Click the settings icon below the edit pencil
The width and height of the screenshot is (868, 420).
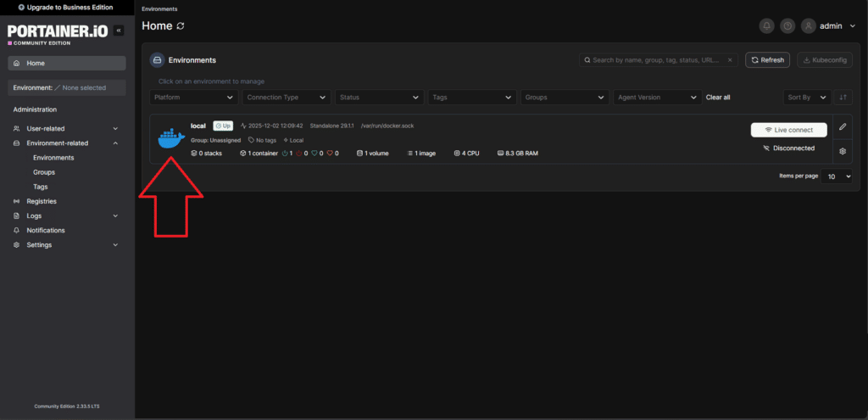(x=843, y=152)
